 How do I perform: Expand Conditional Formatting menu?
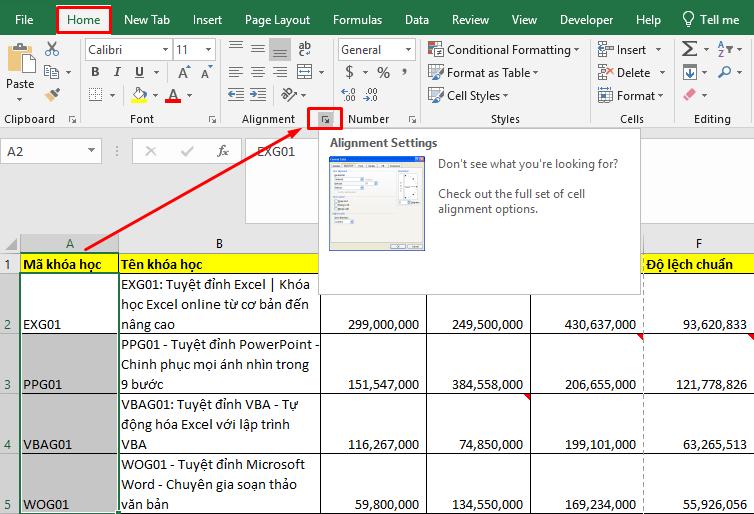coord(503,50)
